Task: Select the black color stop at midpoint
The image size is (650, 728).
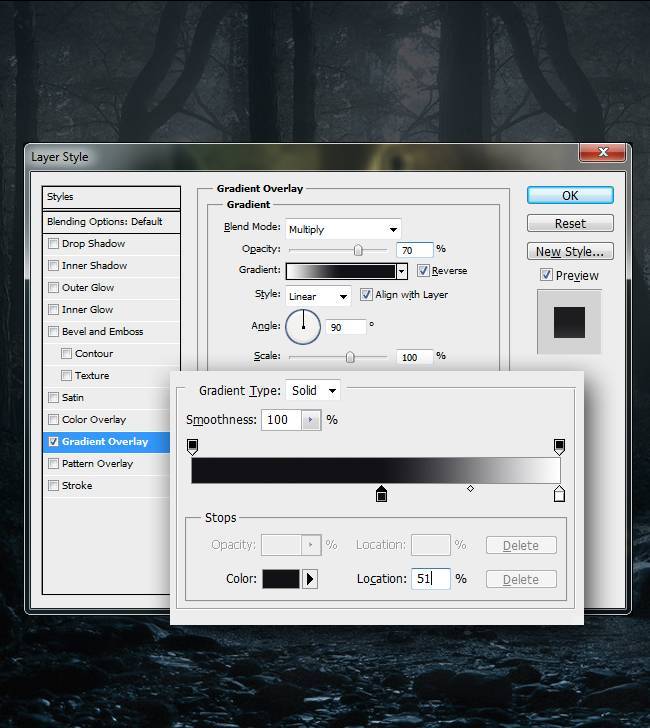Action: coord(381,494)
